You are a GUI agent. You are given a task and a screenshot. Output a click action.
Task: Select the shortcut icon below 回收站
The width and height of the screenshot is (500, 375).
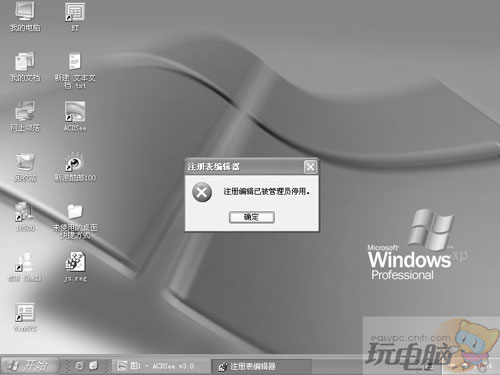click(25, 217)
